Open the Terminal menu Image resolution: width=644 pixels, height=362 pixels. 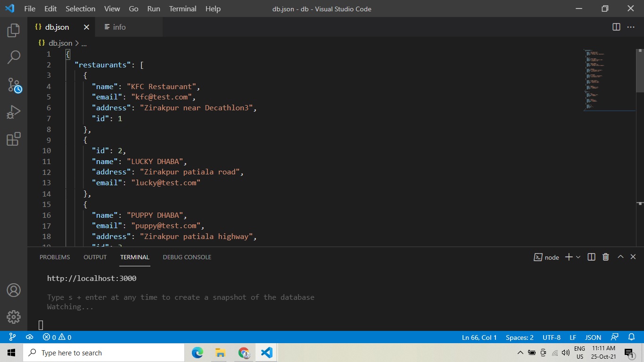pyautogui.click(x=182, y=8)
